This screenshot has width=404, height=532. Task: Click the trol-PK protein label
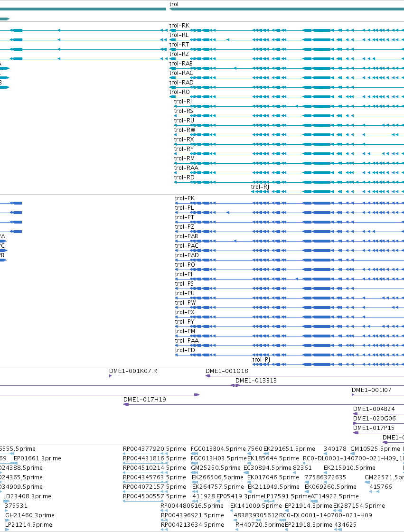(x=185, y=198)
